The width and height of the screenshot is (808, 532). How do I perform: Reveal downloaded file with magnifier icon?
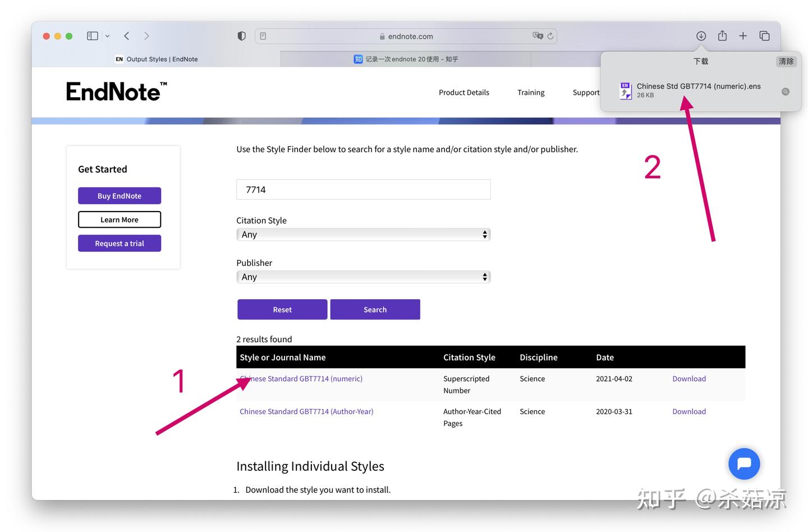786,91
